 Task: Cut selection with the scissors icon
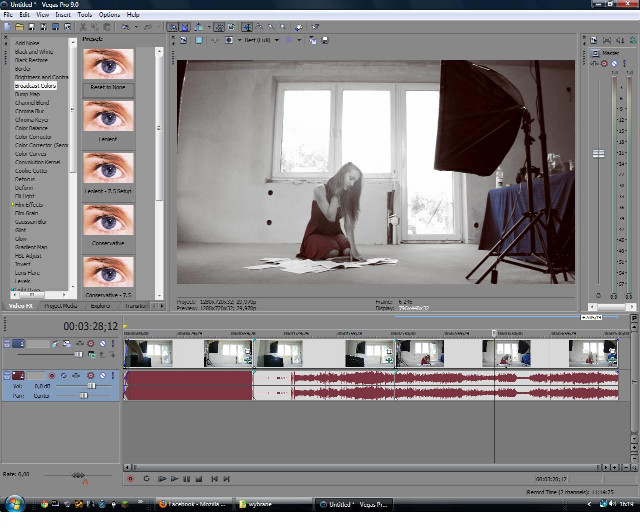(x=83, y=27)
